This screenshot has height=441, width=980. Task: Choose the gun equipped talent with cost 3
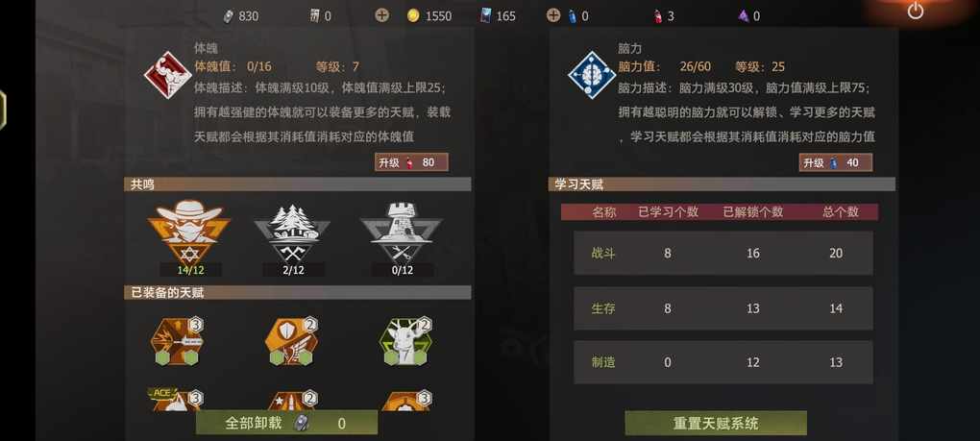pos(178,342)
